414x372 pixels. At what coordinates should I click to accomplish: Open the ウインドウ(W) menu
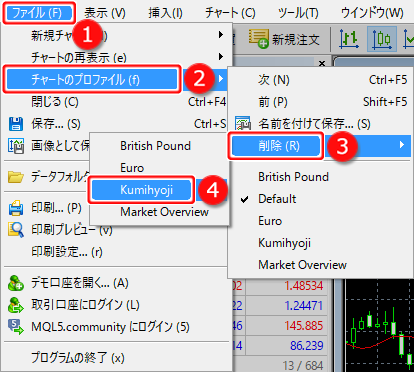click(372, 13)
